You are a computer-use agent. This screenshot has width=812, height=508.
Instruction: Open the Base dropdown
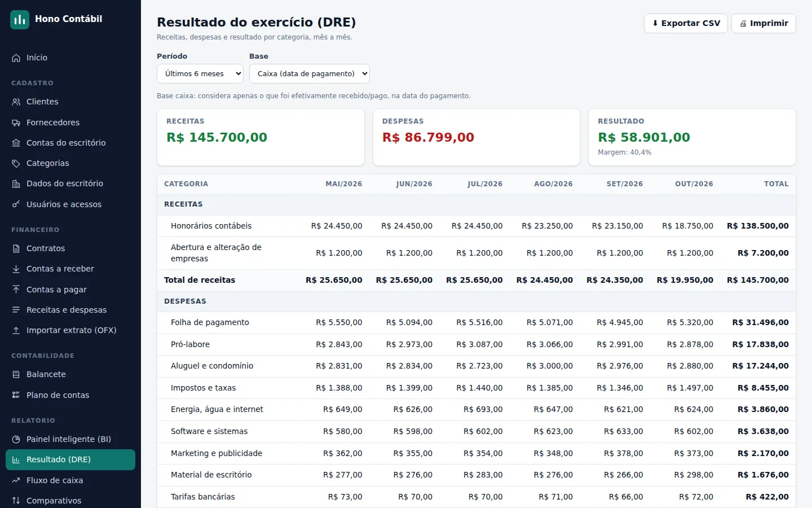[x=310, y=73]
